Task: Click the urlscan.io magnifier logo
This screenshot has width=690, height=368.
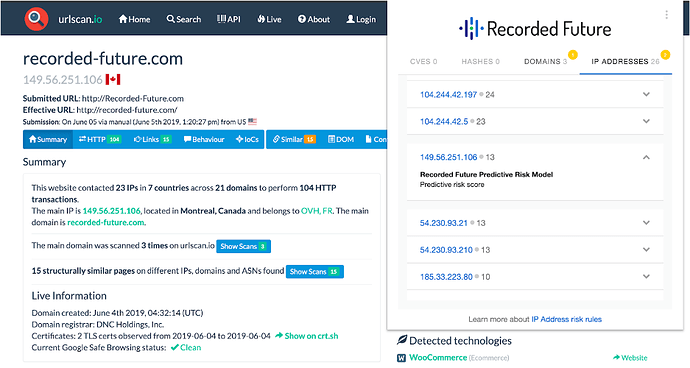Action: coord(36,18)
